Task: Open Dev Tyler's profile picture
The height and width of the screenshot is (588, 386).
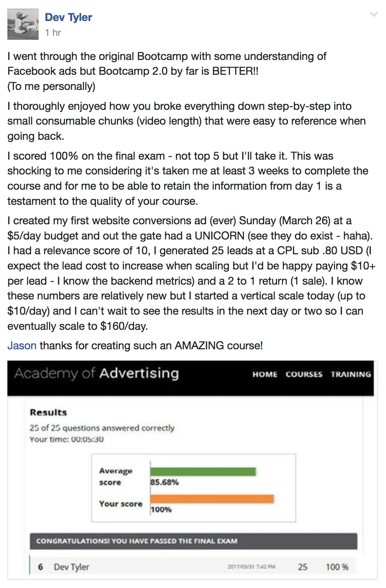Action: point(23,24)
